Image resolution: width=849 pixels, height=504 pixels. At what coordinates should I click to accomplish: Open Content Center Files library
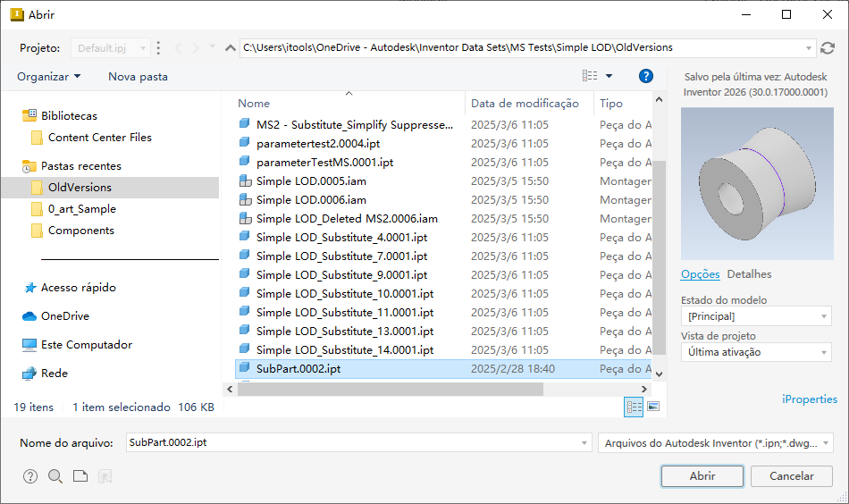tap(99, 138)
